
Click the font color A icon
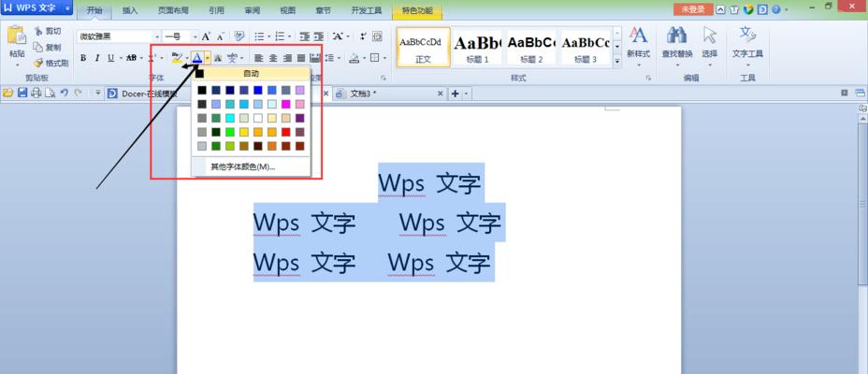[x=197, y=58]
